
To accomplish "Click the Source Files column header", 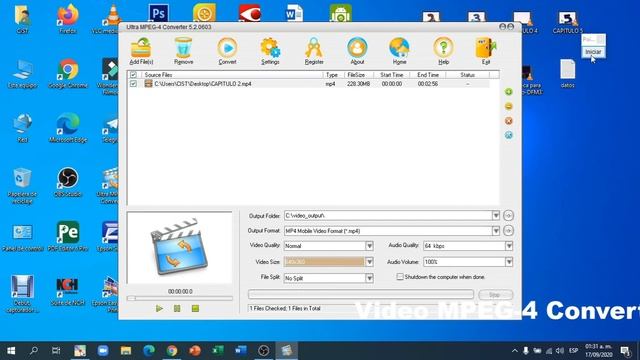I will [x=158, y=75].
